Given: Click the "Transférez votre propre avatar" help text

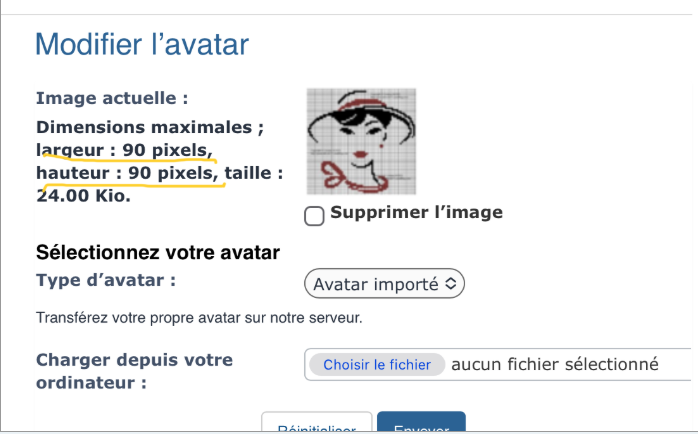Looking at the screenshot, I should pyautogui.click(x=198, y=319).
